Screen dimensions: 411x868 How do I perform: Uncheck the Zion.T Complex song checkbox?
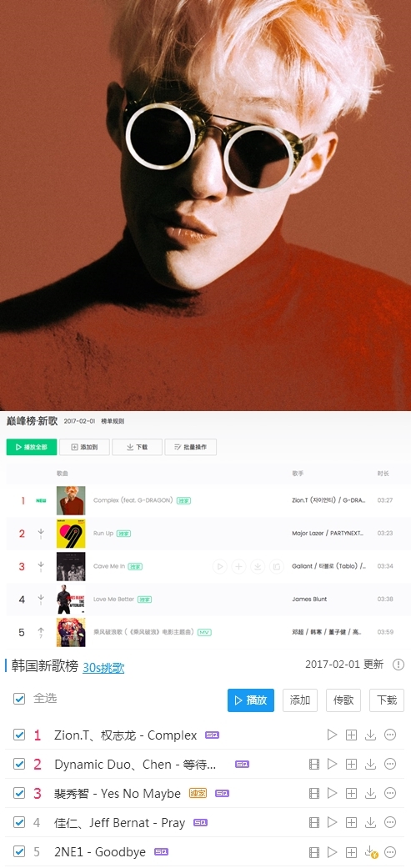tap(19, 735)
